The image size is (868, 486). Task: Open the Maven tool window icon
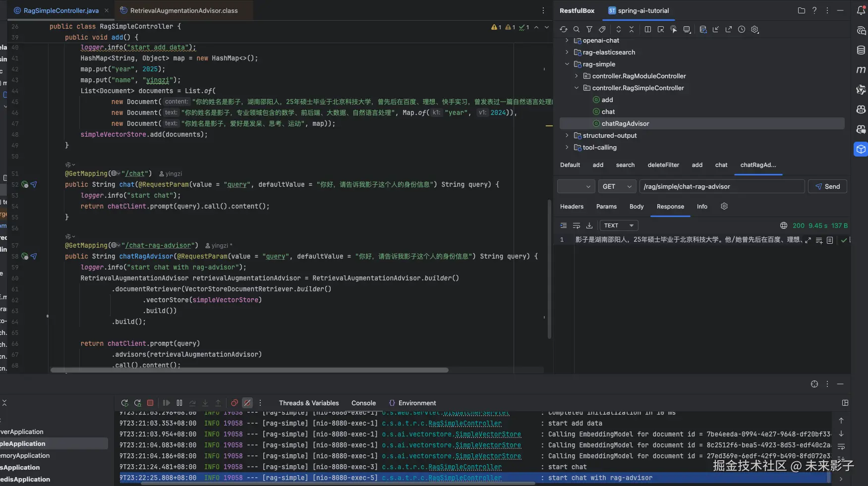[x=861, y=70]
